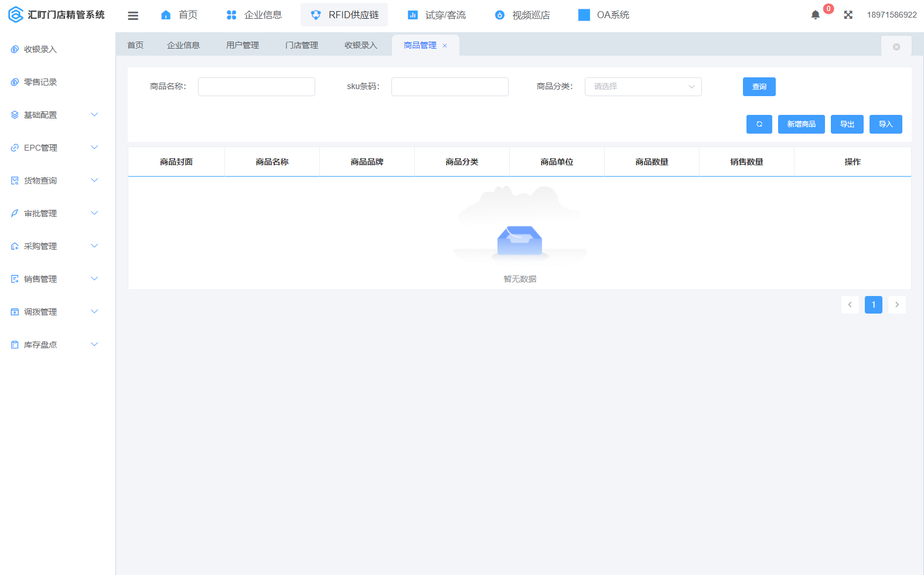The width and height of the screenshot is (924, 575).
Task: Click the 采购管理 icon in sidebar
Action: click(15, 246)
